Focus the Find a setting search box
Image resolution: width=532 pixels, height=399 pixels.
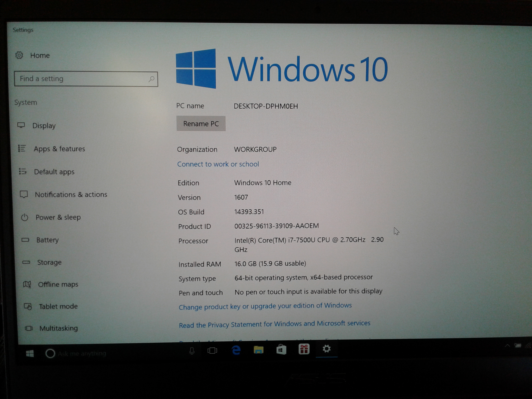point(82,79)
